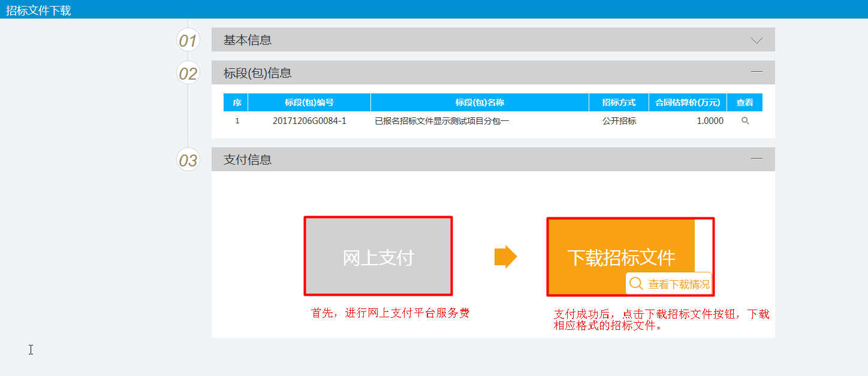Image resolution: width=868 pixels, height=376 pixels.
Task: Click the 公开招标 cell in the table
Action: tap(619, 120)
